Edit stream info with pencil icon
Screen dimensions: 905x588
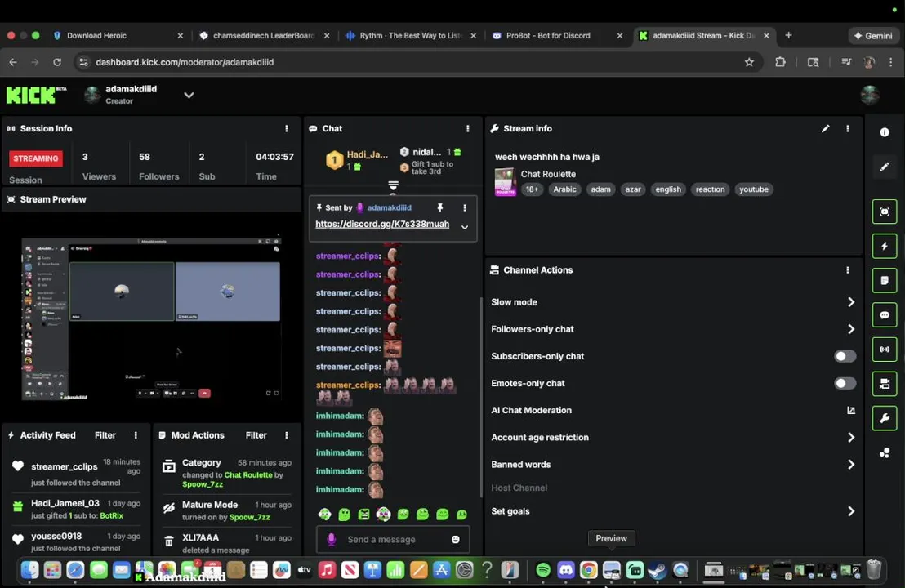tap(825, 129)
